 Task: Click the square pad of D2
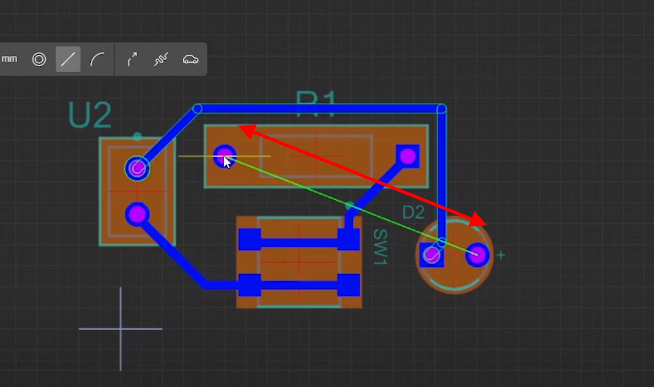click(x=431, y=255)
